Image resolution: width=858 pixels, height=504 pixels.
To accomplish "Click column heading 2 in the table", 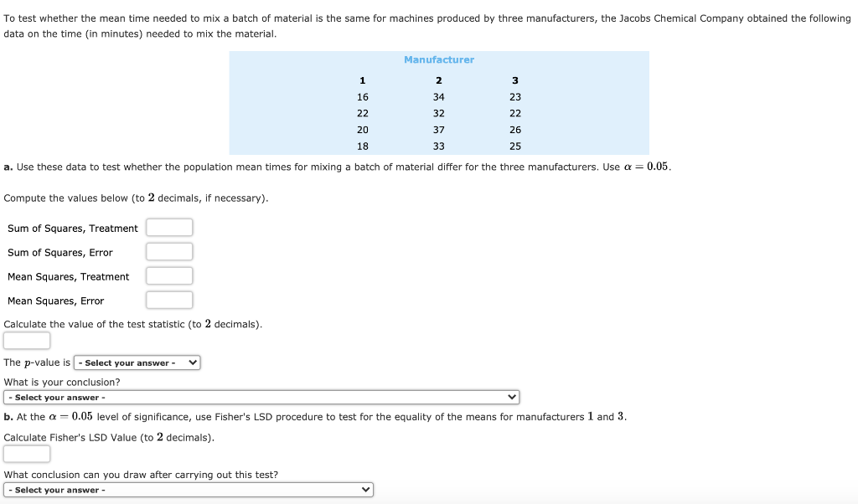I will (x=438, y=80).
